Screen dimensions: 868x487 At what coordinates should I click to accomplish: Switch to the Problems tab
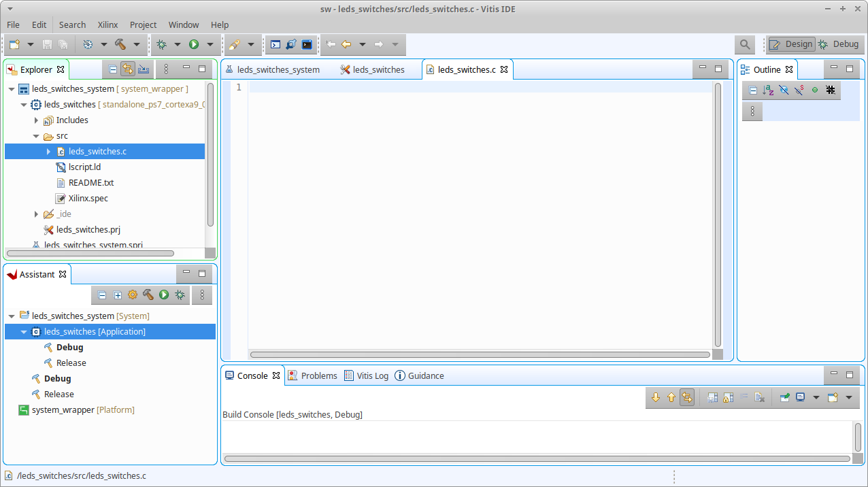tap(312, 375)
